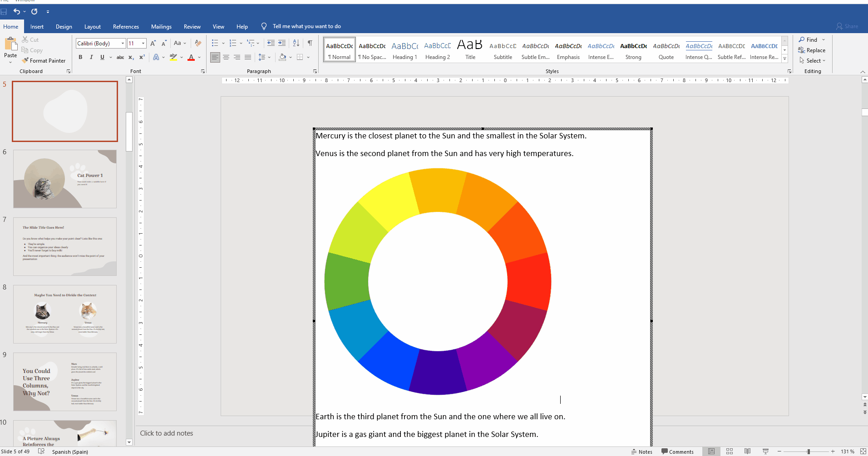Toggle bold formatting
Image resolution: width=868 pixels, height=456 pixels.
click(80, 57)
